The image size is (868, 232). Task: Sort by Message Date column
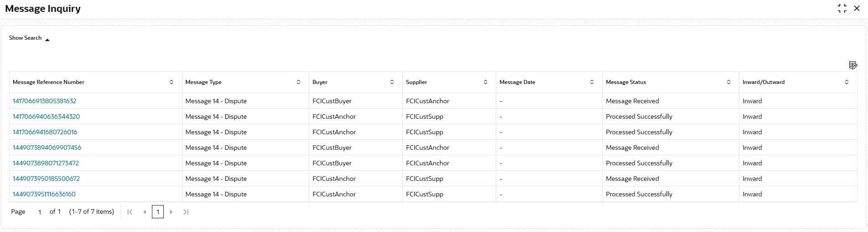592,82
